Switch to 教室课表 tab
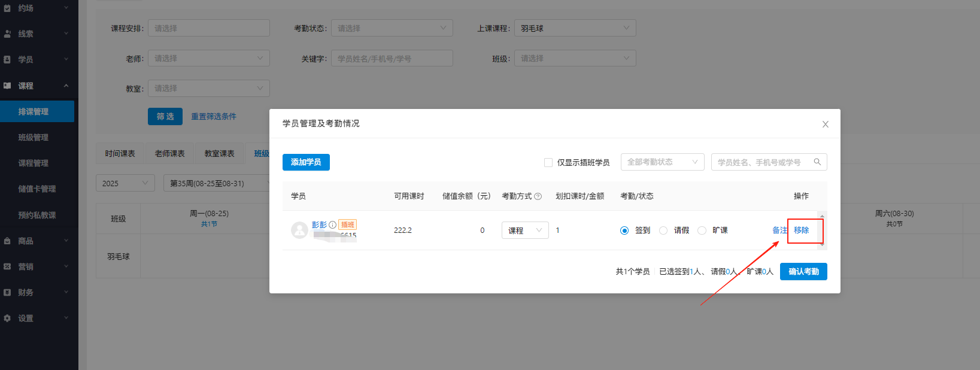This screenshot has width=980, height=370. [x=220, y=153]
